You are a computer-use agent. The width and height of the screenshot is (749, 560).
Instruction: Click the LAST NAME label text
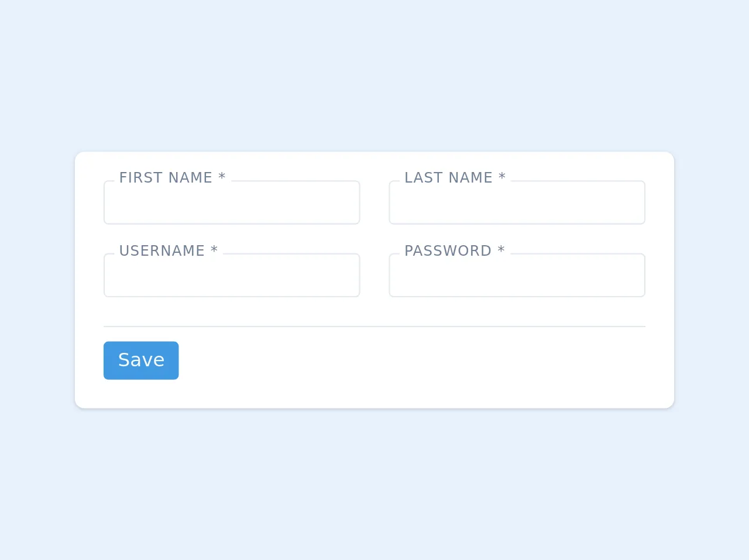(448, 178)
